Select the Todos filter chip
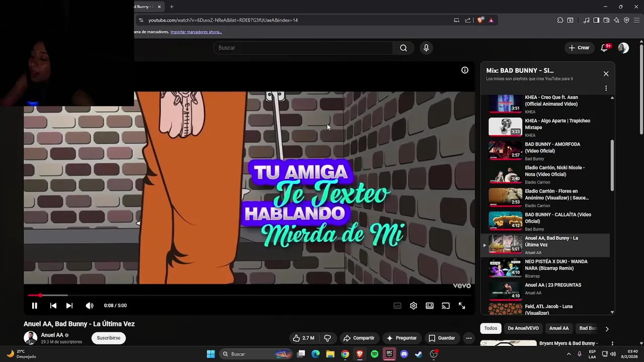 pyautogui.click(x=491, y=328)
